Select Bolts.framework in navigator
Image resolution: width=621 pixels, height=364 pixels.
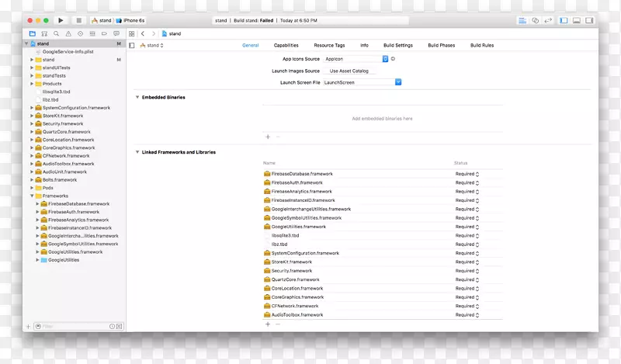tap(60, 180)
